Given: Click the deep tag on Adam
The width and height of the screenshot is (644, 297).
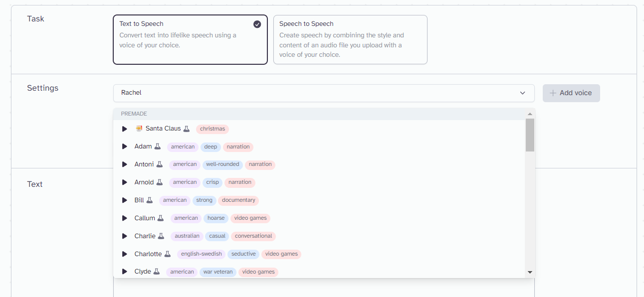Looking at the screenshot, I should [x=211, y=147].
